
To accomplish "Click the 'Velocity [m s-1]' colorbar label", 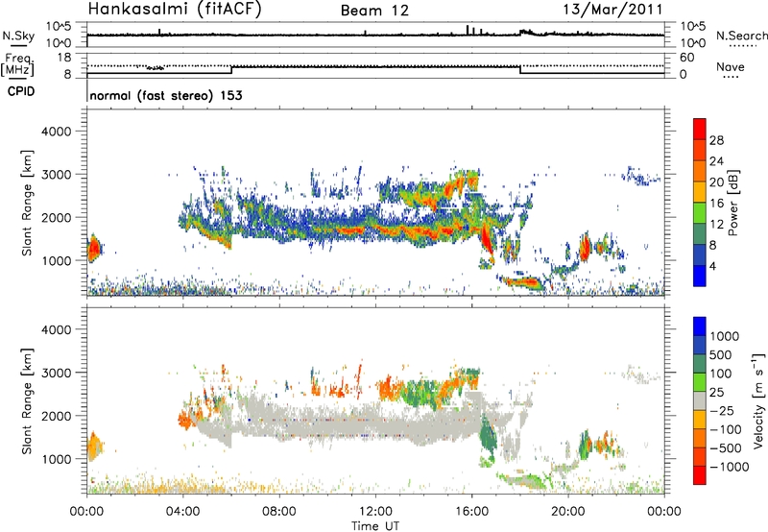I will (x=758, y=400).
